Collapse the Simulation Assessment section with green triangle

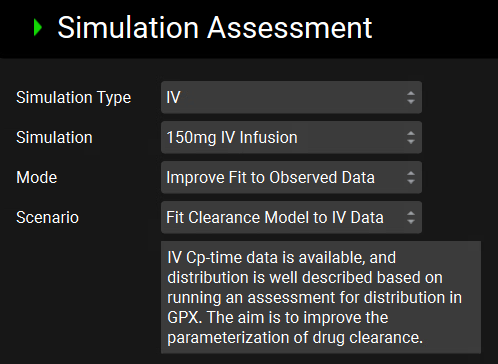[x=38, y=28]
